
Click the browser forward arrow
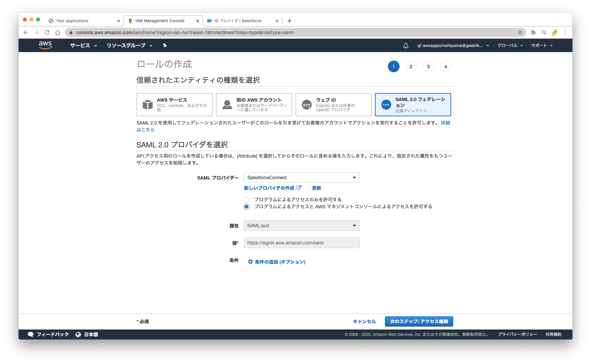click(36, 32)
